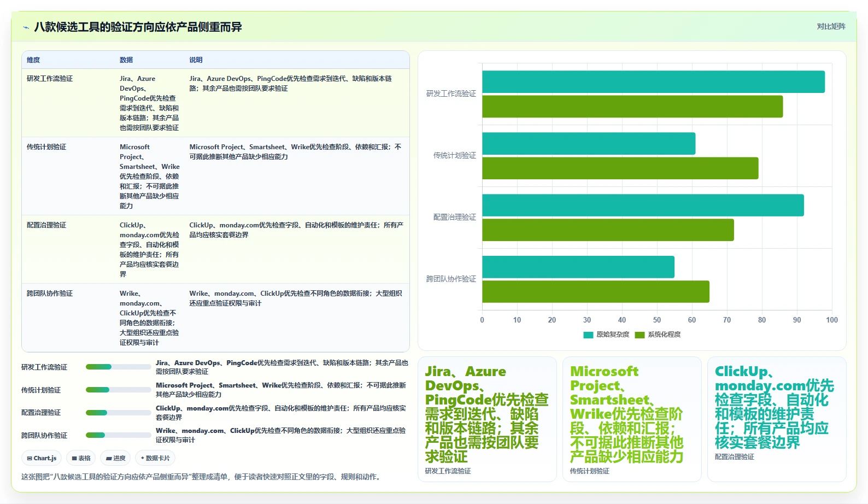Click the teal bar for 研发工作流验证
Screen dimensions: 868x504
point(653,82)
